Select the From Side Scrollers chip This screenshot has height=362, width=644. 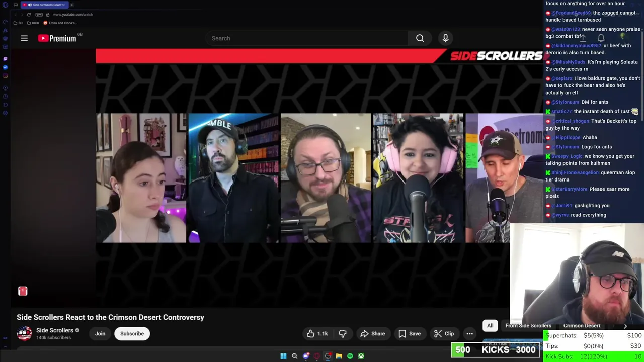(528, 326)
